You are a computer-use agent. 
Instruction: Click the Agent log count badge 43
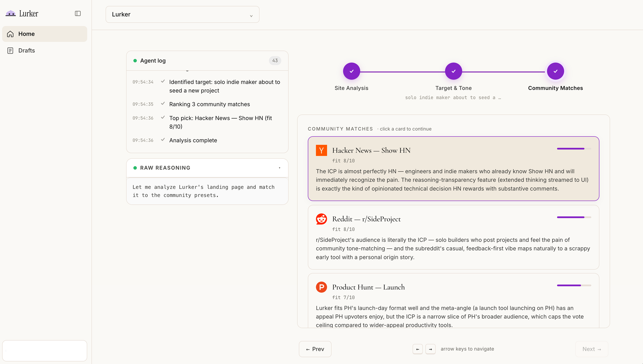pyautogui.click(x=275, y=61)
